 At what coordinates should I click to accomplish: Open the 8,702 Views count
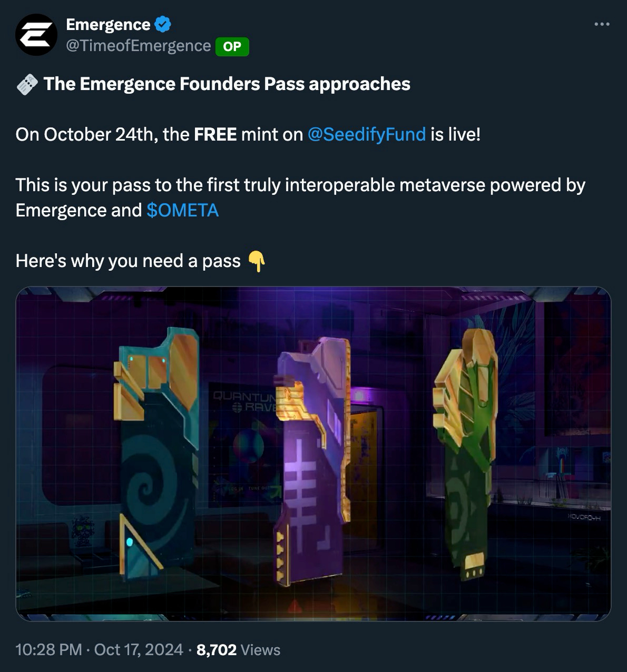(238, 649)
